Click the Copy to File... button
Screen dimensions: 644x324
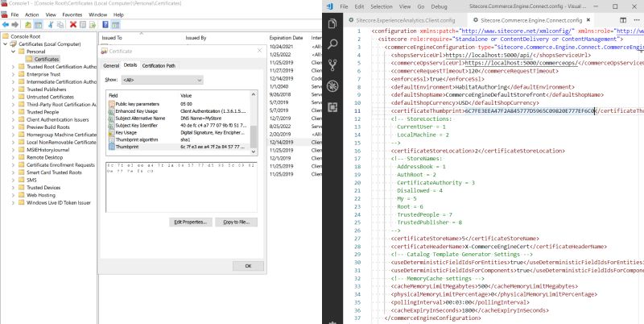tap(236, 222)
